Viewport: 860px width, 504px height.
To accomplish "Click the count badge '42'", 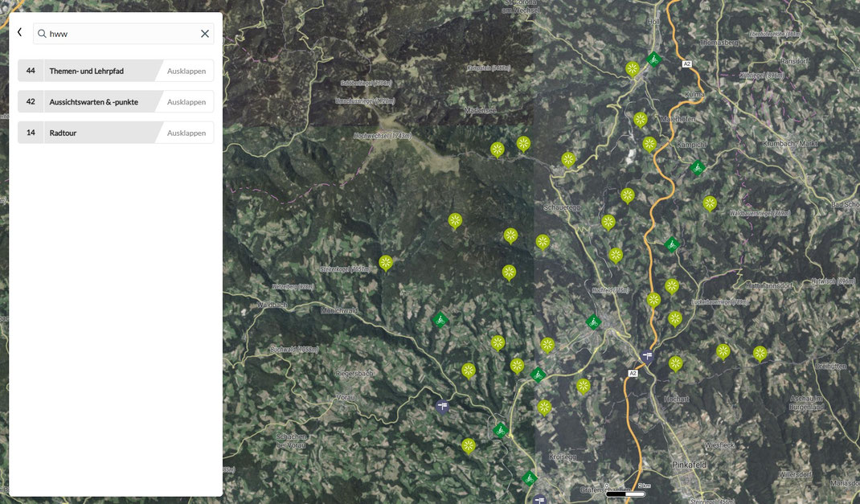I will 31,101.
